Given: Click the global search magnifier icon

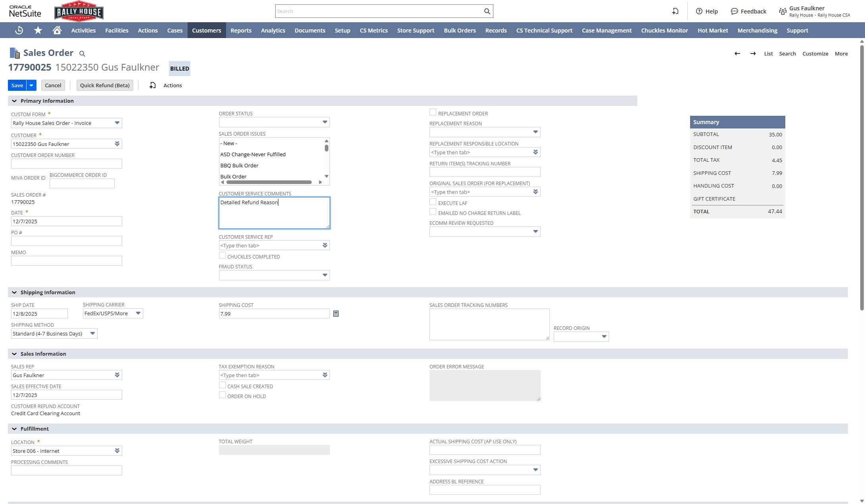Looking at the screenshot, I should [487, 11].
